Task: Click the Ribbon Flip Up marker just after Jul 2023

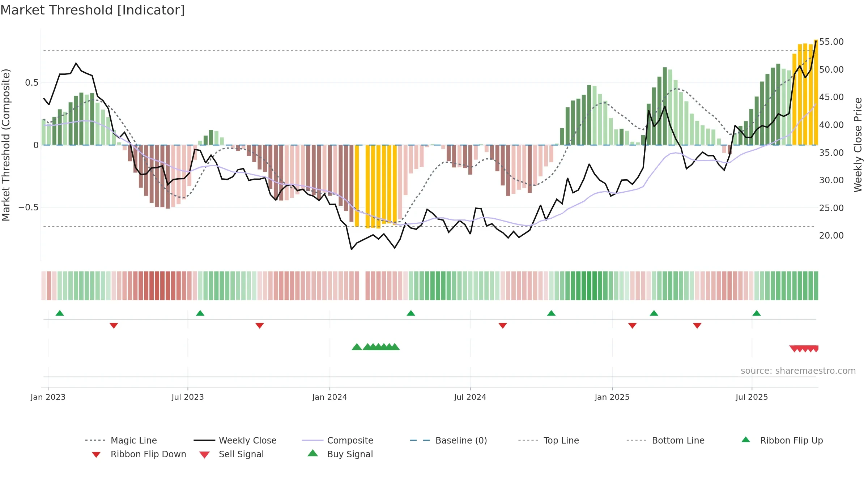Action: point(200,313)
